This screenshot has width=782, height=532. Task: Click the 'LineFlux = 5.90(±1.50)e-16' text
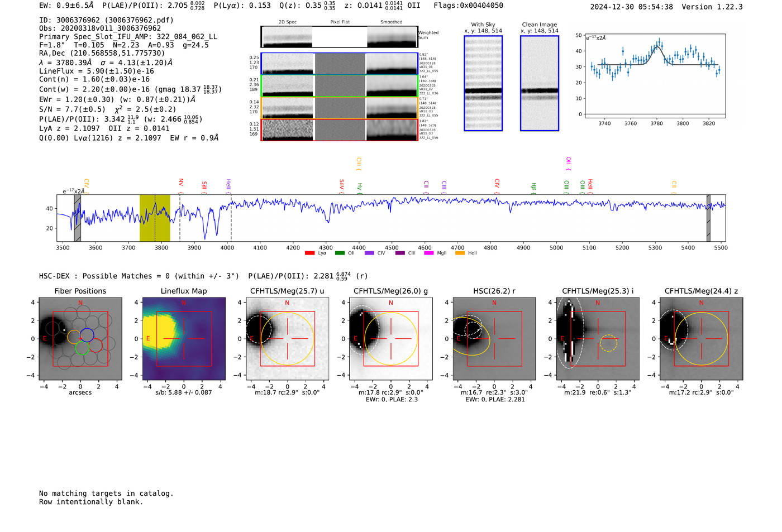pyautogui.click(x=97, y=71)
